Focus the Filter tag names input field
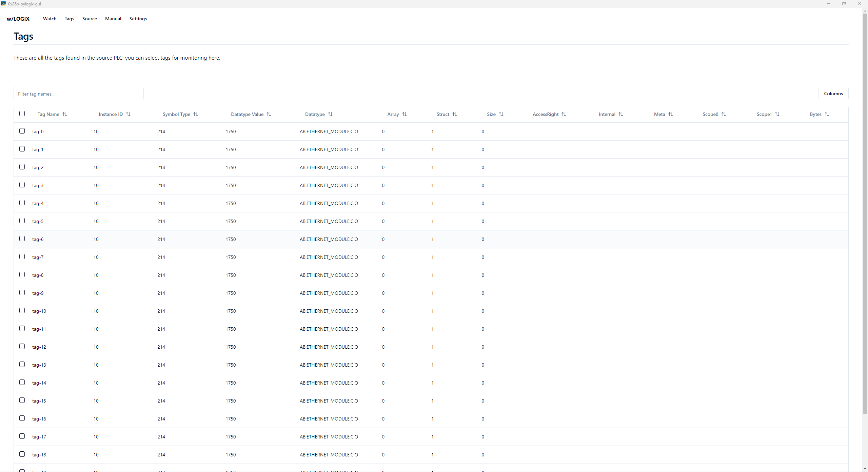868x472 pixels. coord(79,94)
